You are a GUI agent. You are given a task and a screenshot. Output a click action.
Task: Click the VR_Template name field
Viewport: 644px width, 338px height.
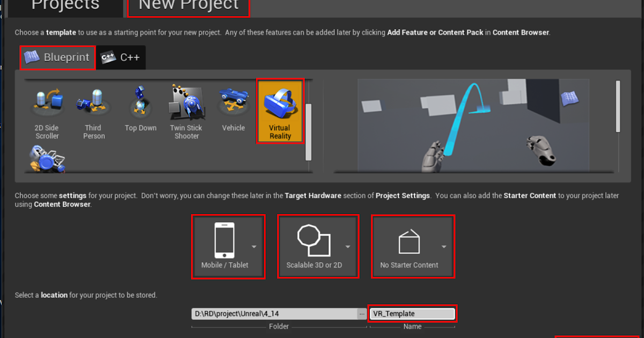coord(412,313)
